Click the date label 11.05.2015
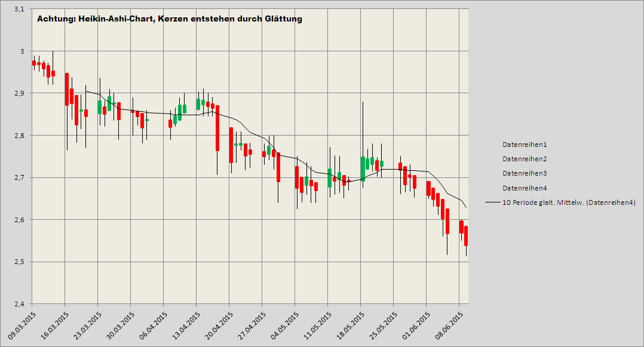Viewport: 644px width, 347px height. click(x=318, y=325)
